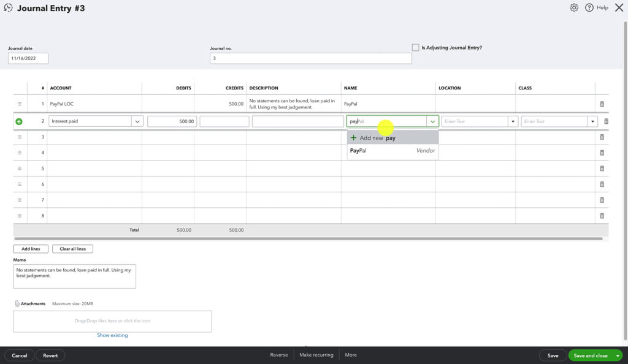The image size is (628, 364).
Task: Delete line 2 using its trash icon
Action: (x=606, y=121)
